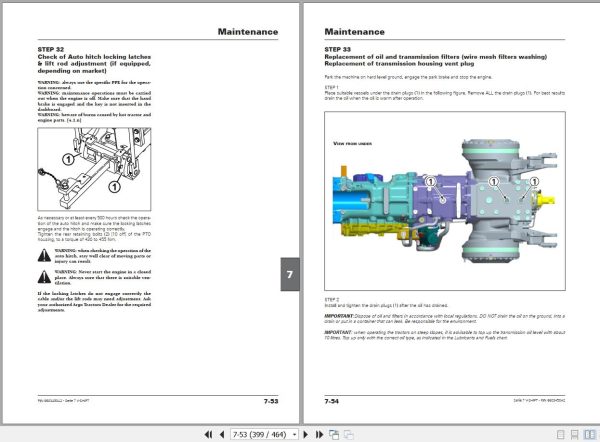Image resolution: width=600 pixels, height=442 pixels.
Task: Go to the previous page
Action: tap(222, 434)
